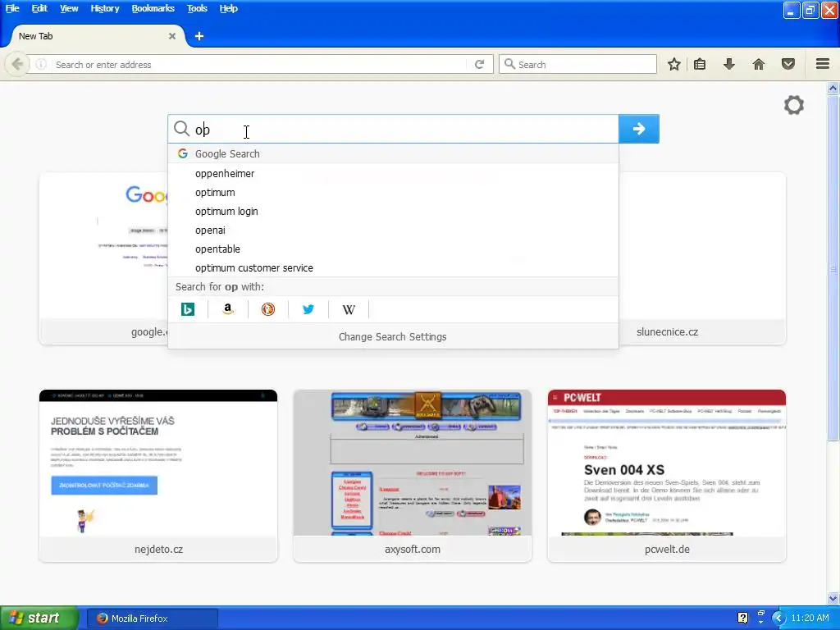Open the pcwelt.de tile
The width and height of the screenshot is (840, 630).
tap(667, 476)
